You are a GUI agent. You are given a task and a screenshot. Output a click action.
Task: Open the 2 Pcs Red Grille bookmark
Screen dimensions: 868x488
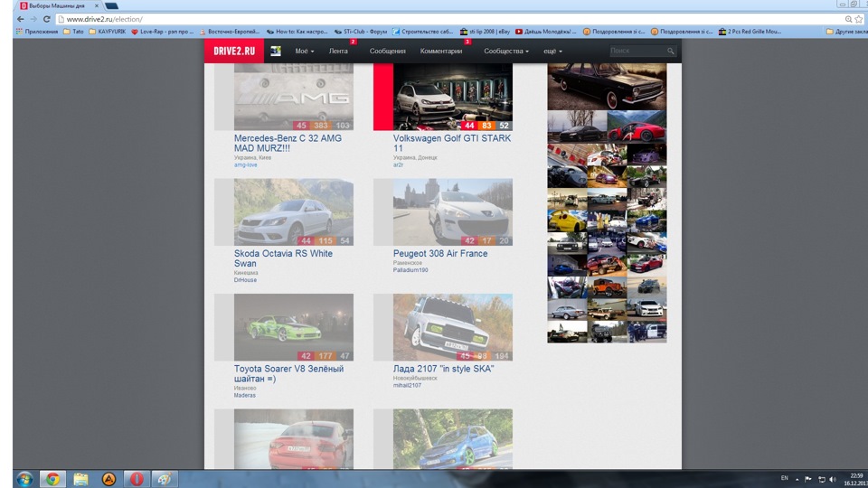pyautogui.click(x=750, y=32)
